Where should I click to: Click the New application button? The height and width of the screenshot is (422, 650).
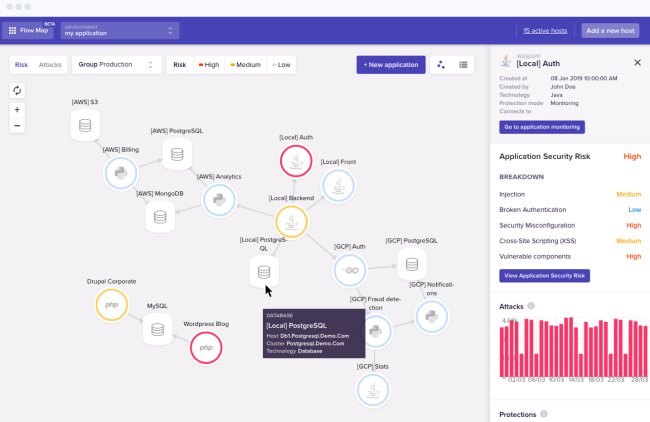tap(391, 65)
